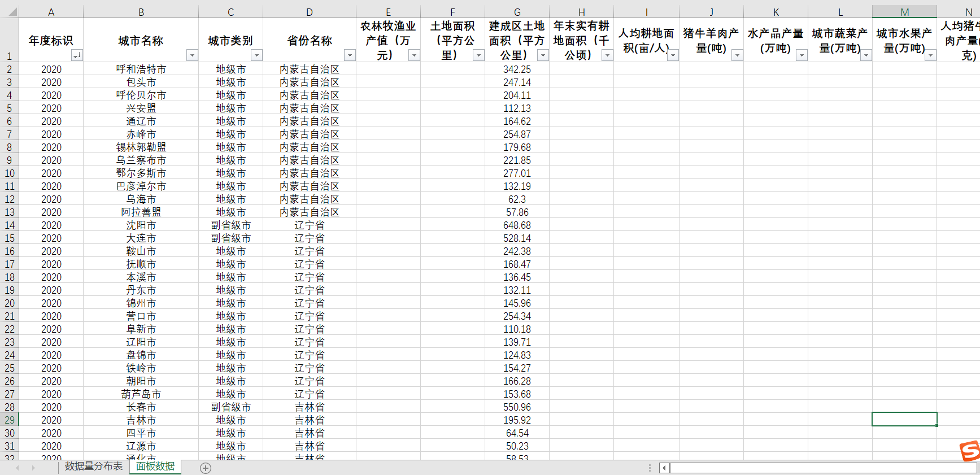Select the 面板数据 sheet tab
The width and height of the screenshot is (980, 475).
[155, 467]
